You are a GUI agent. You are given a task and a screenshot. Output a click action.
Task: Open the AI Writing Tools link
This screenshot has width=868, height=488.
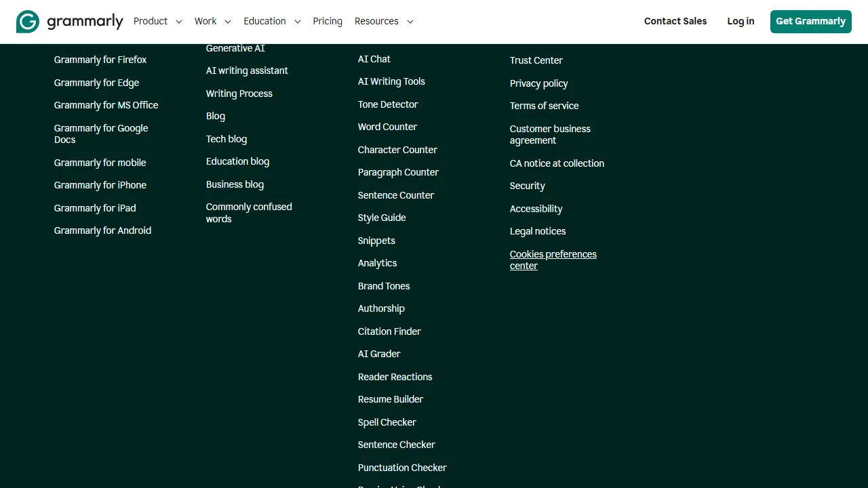click(391, 81)
